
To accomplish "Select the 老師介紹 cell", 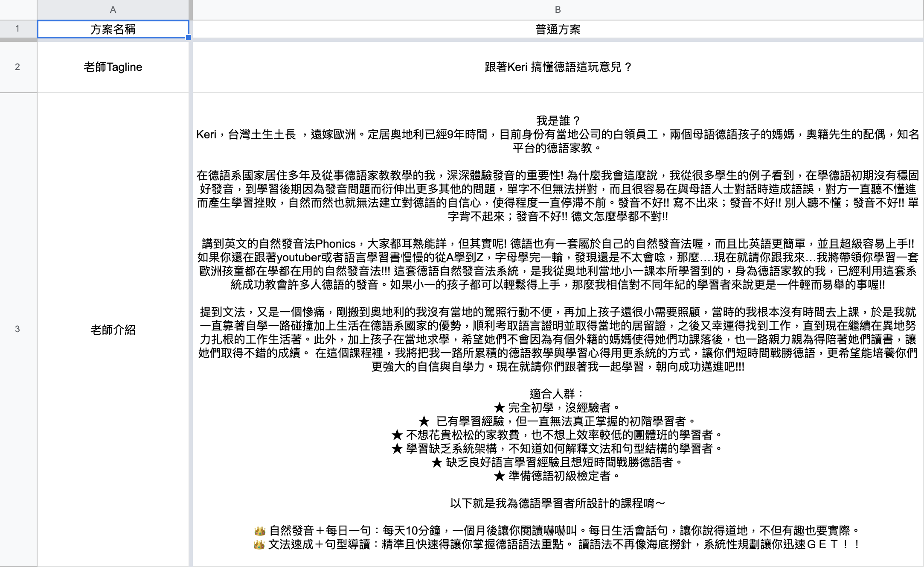I will (x=113, y=330).
